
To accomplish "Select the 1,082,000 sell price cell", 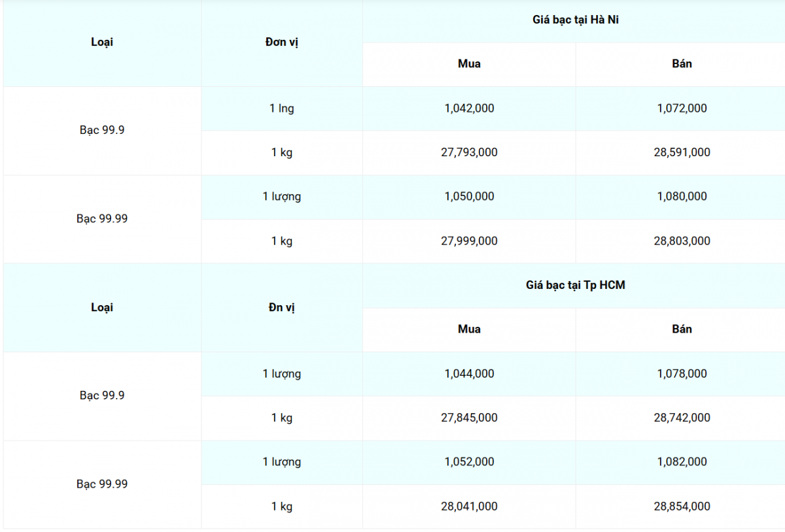I will tap(682, 462).
